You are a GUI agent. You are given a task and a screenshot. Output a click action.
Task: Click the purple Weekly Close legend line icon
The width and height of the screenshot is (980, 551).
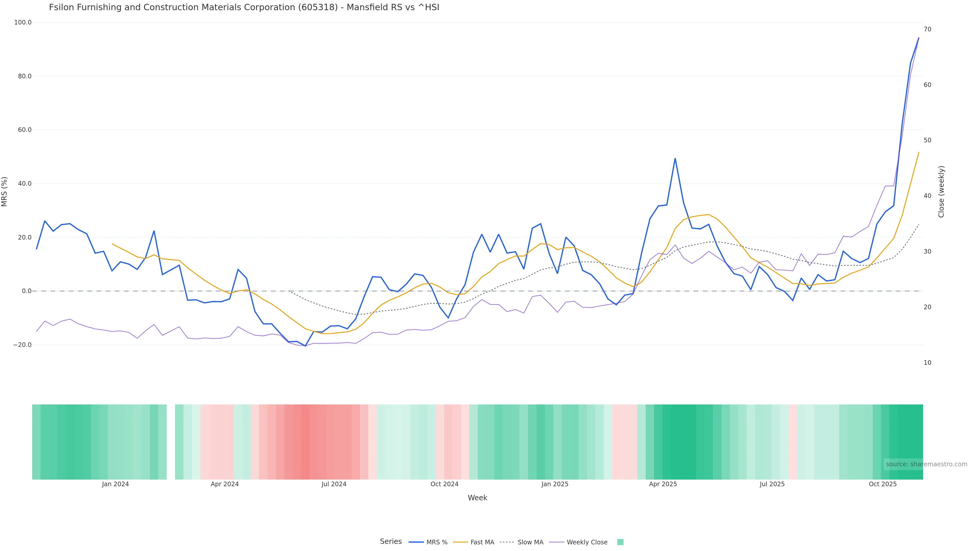[x=557, y=542]
